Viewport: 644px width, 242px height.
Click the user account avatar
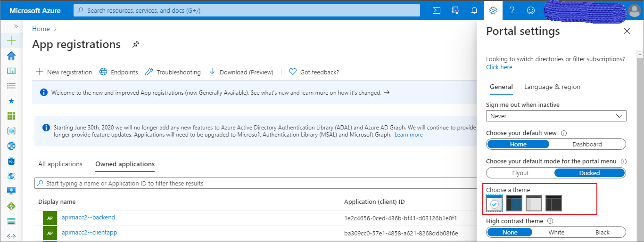(635, 10)
